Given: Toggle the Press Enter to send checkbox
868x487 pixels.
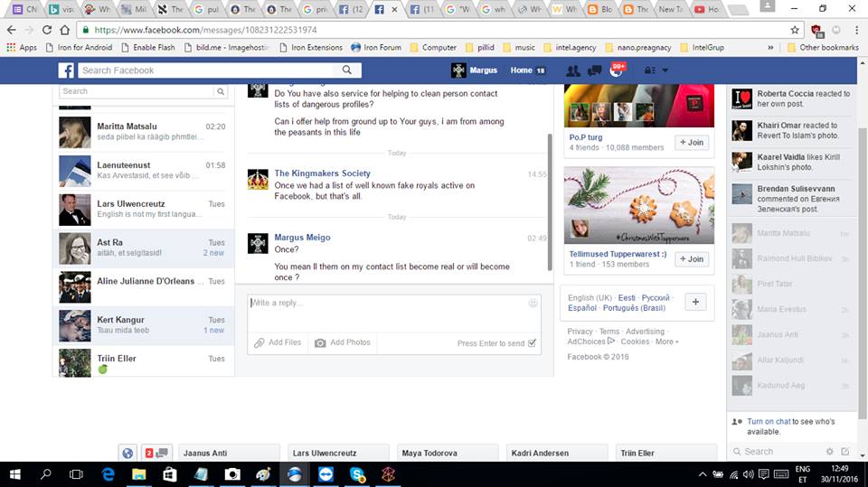Looking at the screenshot, I should point(532,343).
